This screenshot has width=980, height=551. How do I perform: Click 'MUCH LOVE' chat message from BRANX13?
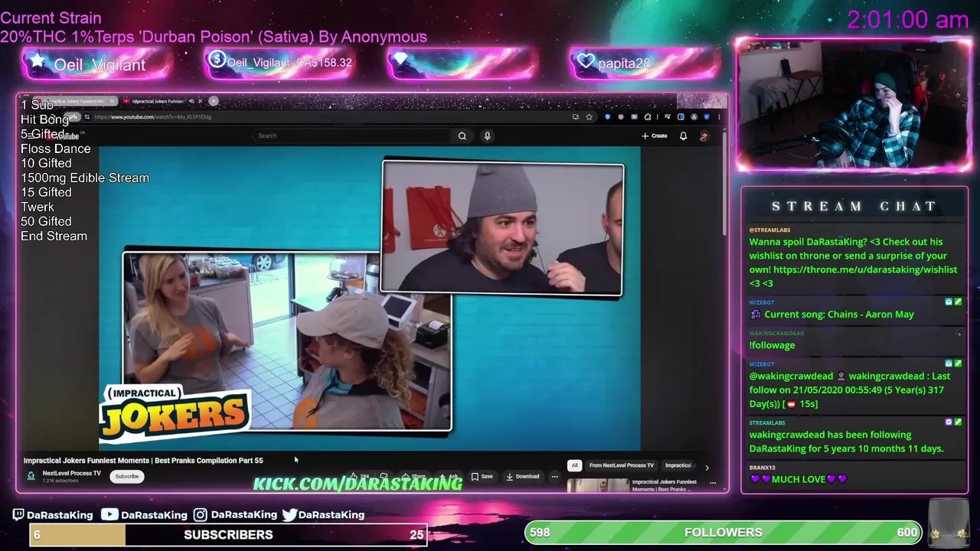799,479
